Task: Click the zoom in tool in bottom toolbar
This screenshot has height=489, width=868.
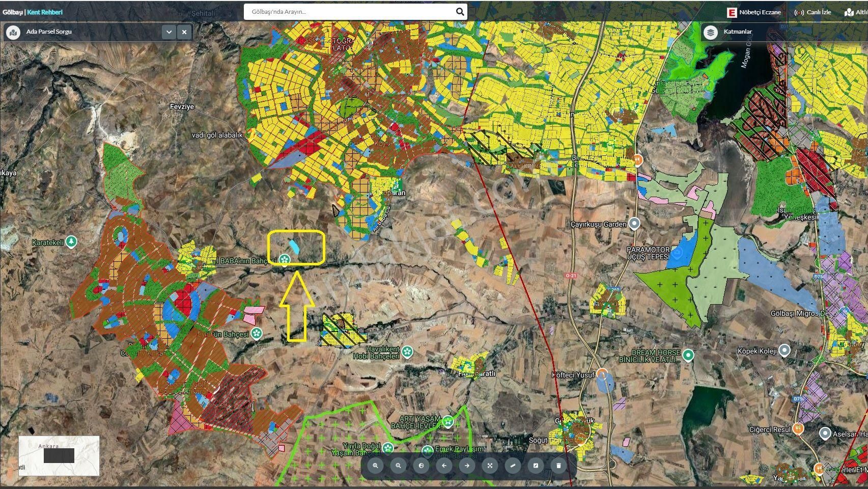Action: point(375,466)
